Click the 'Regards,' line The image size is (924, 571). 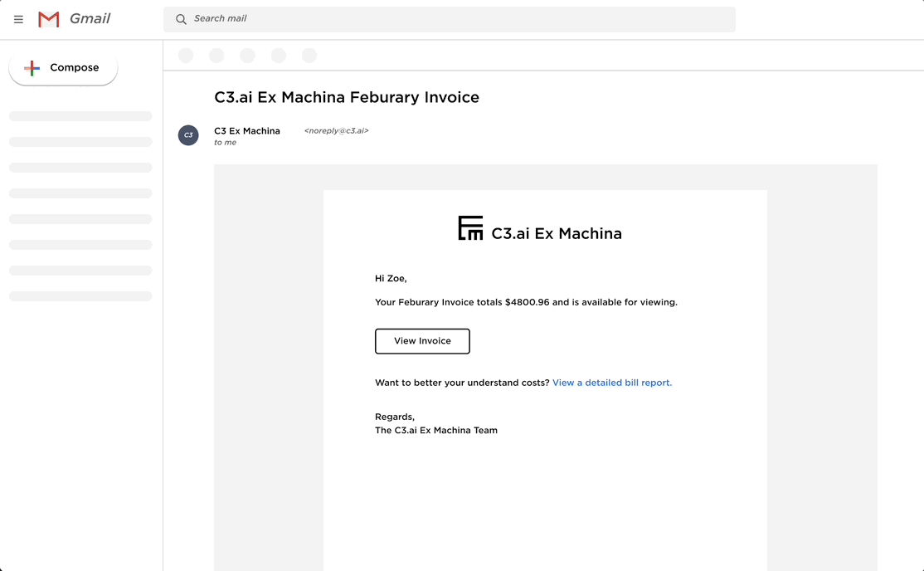[x=395, y=417]
